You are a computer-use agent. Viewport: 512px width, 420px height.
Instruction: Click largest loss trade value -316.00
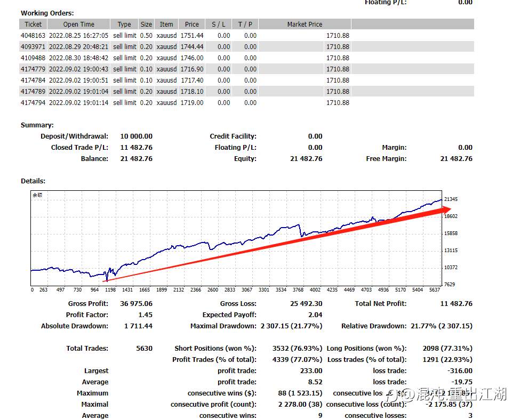(460, 371)
